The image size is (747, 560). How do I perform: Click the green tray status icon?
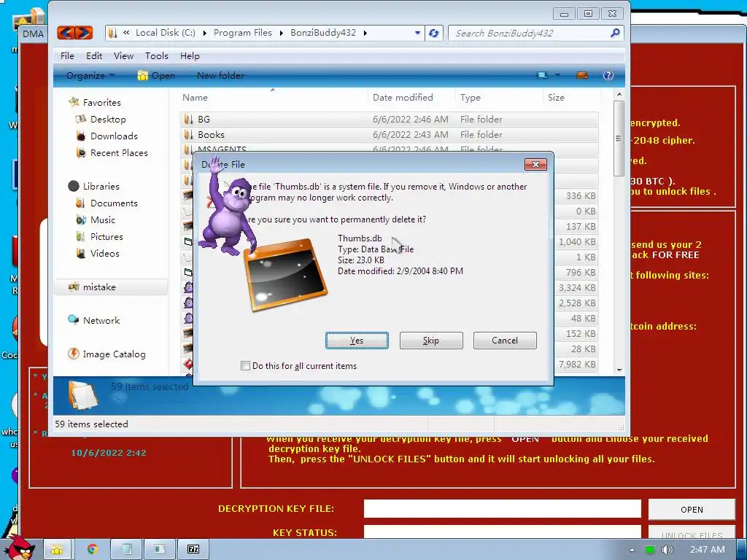(649, 550)
